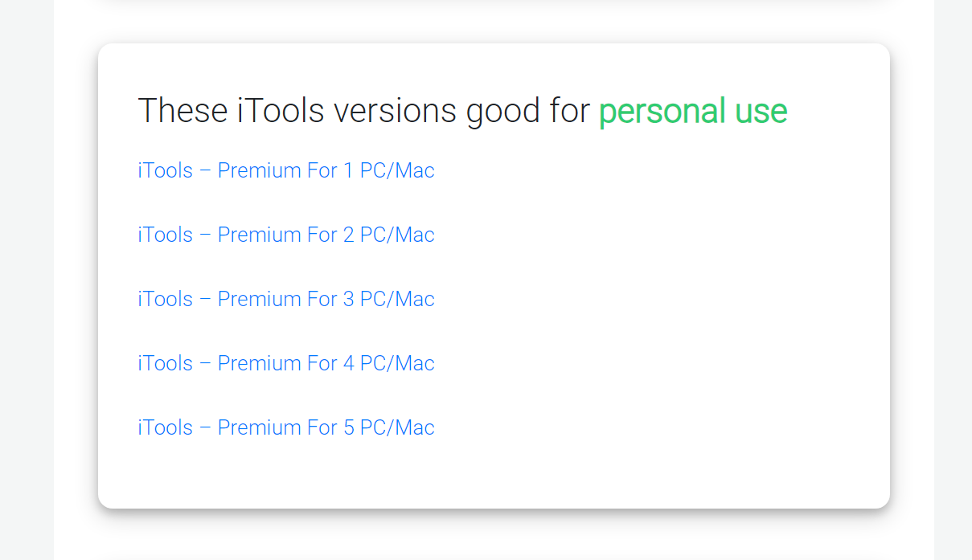
Task: Click iTools Premium For 4 PC/Mac link
Action: click(285, 363)
